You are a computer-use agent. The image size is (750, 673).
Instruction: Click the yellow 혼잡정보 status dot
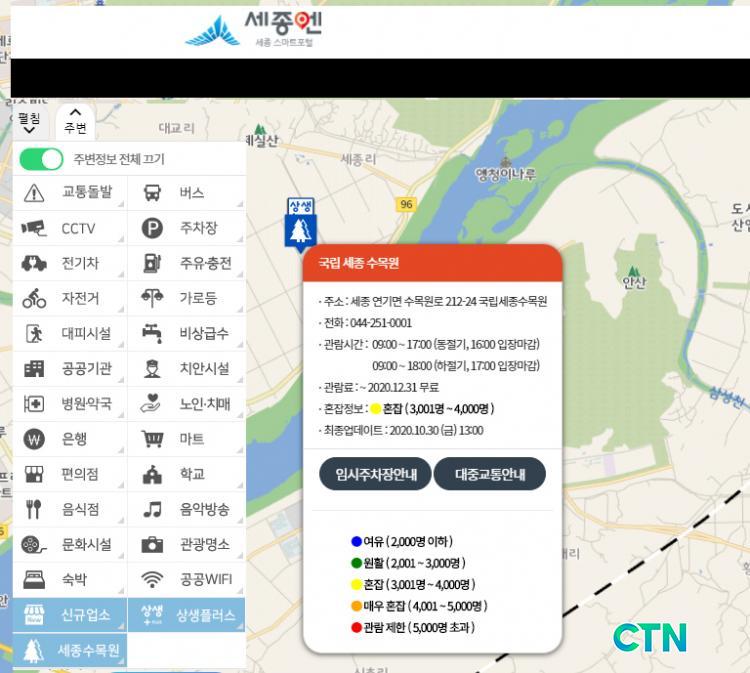[375, 409]
